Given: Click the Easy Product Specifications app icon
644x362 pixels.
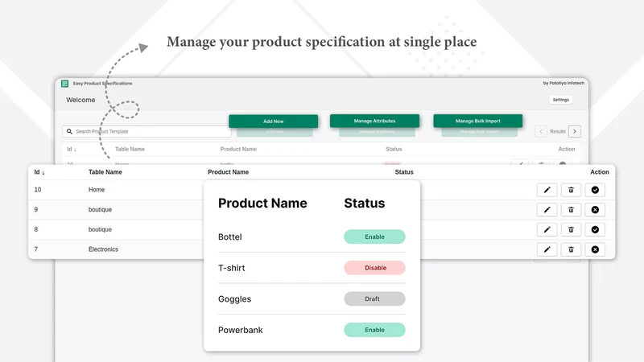Looking at the screenshot, I should point(65,84).
